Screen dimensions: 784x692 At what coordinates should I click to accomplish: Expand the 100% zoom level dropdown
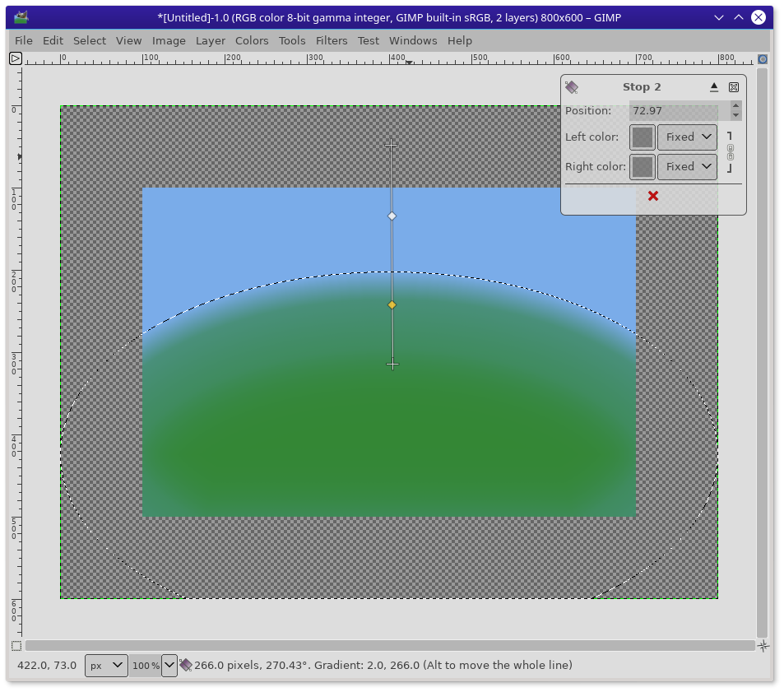pyautogui.click(x=169, y=665)
